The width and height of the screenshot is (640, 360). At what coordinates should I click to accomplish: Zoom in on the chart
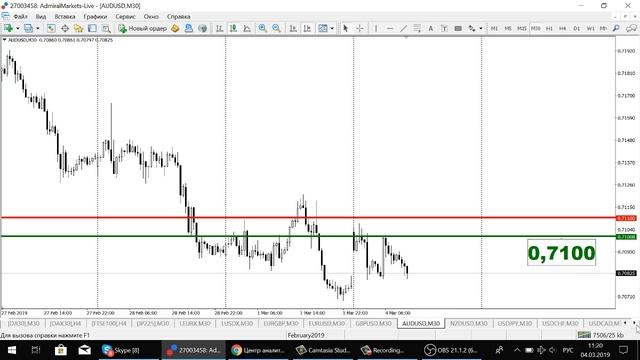click(262, 28)
